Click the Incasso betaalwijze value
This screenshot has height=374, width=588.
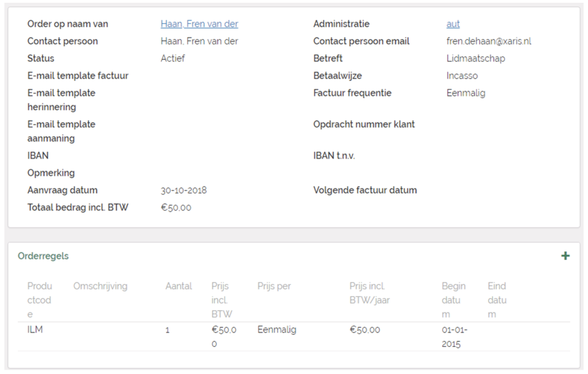[462, 76]
